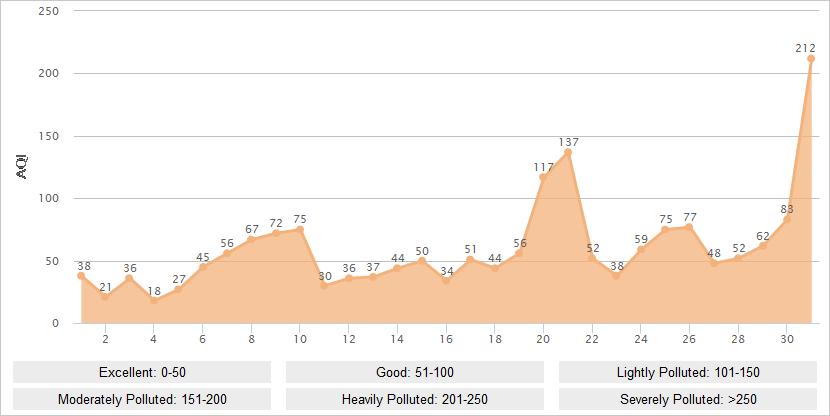Click the x-axis label 30

click(787, 339)
